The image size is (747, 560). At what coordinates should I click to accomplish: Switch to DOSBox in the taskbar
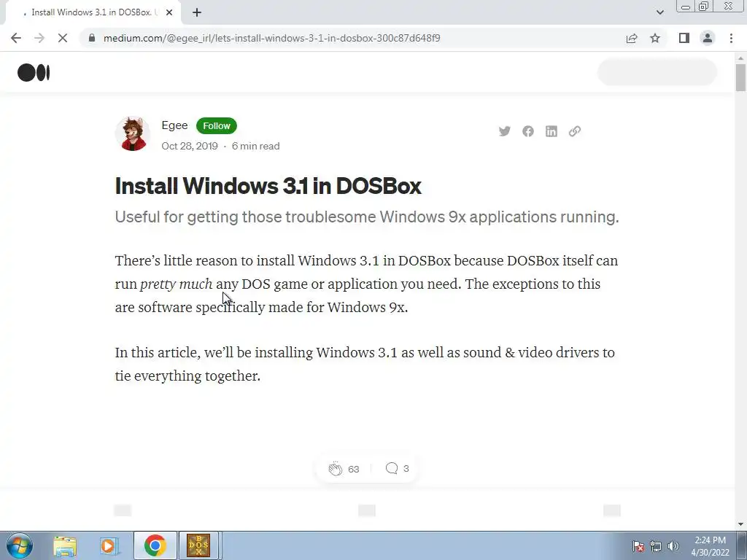[x=198, y=545]
